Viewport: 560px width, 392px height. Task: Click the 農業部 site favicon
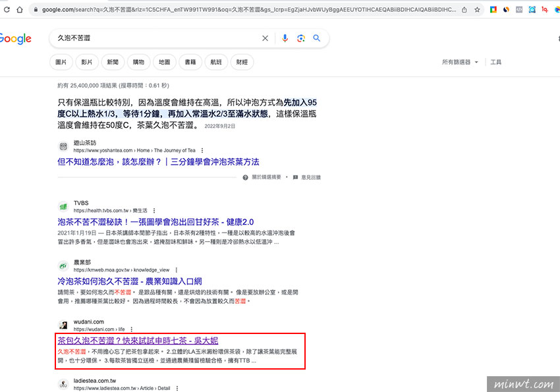pos(63,266)
